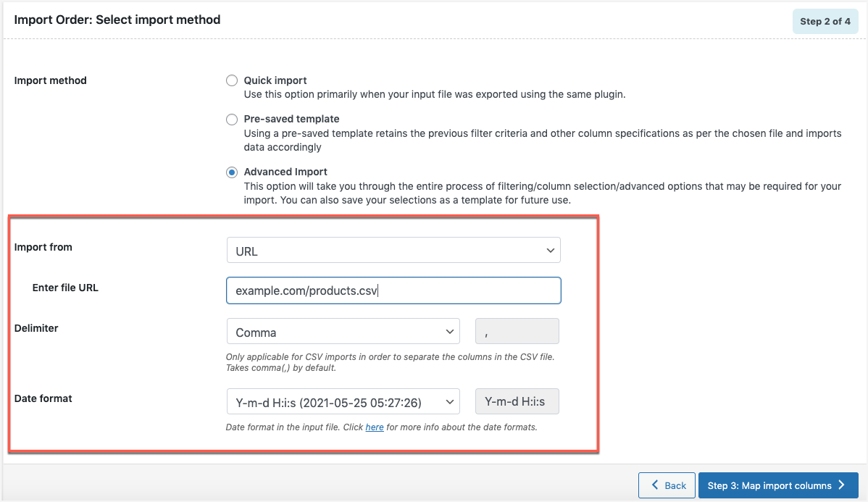Click Step 3: Map import columns
Viewport: 868px width, 502px height.
coord(778,485)
